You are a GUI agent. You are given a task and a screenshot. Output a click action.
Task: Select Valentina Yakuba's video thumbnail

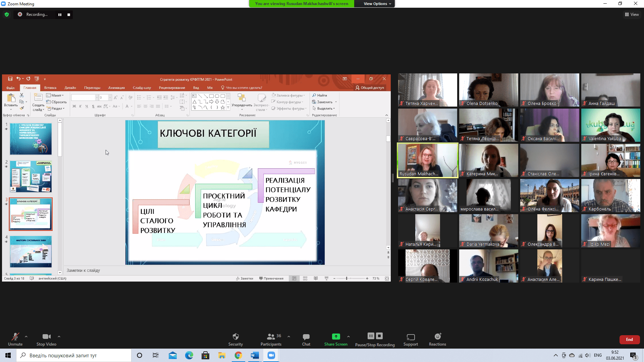pyautogui.click(x=610, y=125)
